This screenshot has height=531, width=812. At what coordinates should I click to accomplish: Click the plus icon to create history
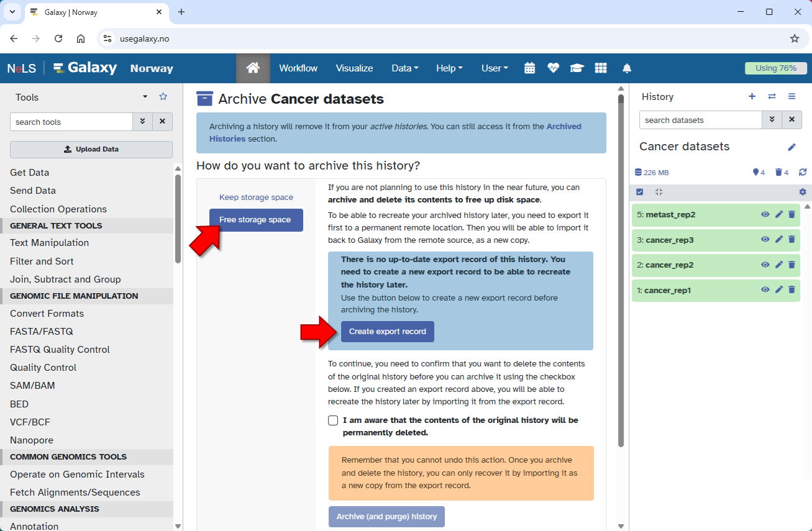pos(752,96)
